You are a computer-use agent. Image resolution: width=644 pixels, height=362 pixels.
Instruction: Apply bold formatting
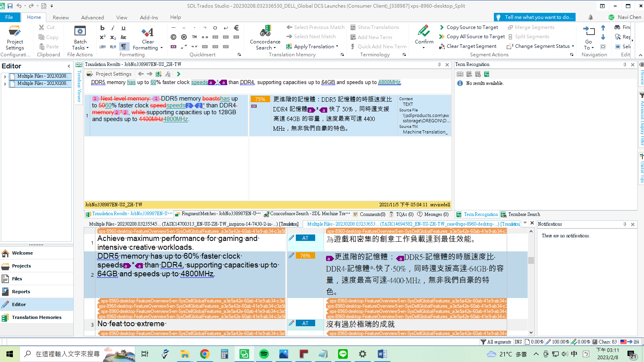[x=102, y=28]
